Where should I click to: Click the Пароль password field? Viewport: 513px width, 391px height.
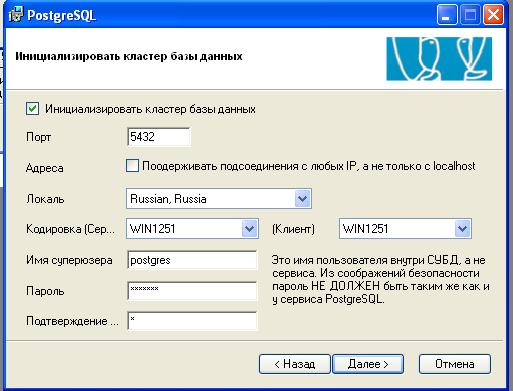coord(192,291)
